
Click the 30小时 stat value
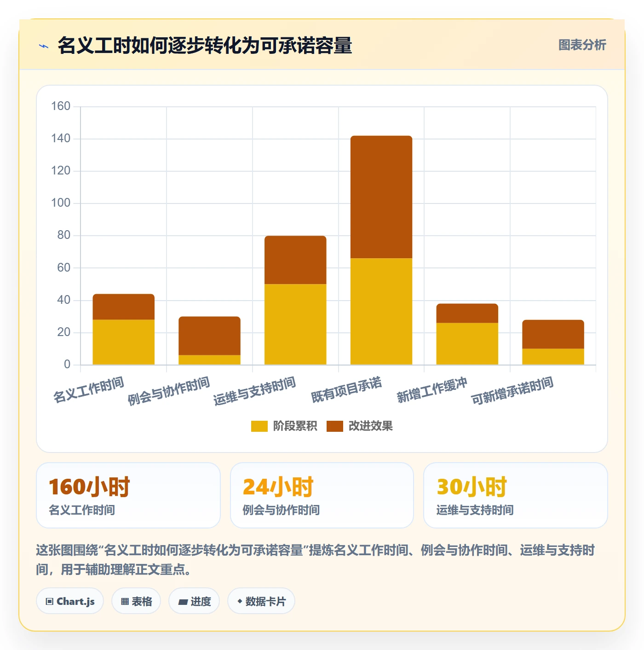[471, 487]
